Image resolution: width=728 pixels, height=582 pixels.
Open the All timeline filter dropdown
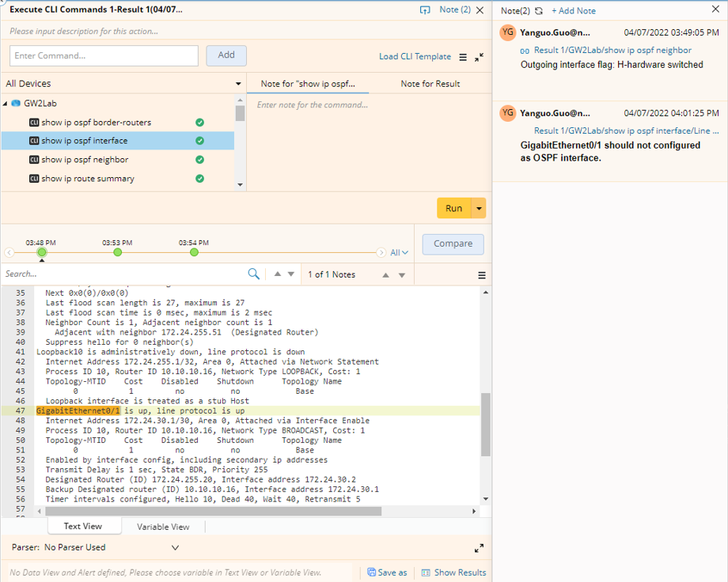399,253
